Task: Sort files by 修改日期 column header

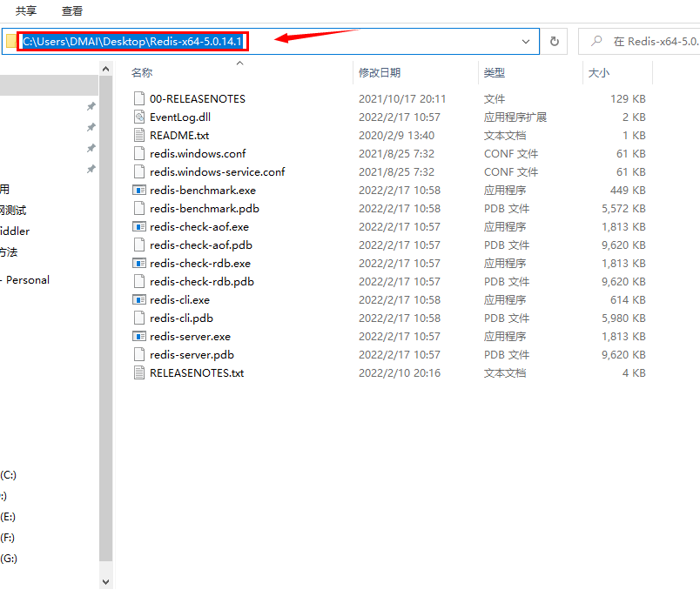Action: tap(380, 73)
